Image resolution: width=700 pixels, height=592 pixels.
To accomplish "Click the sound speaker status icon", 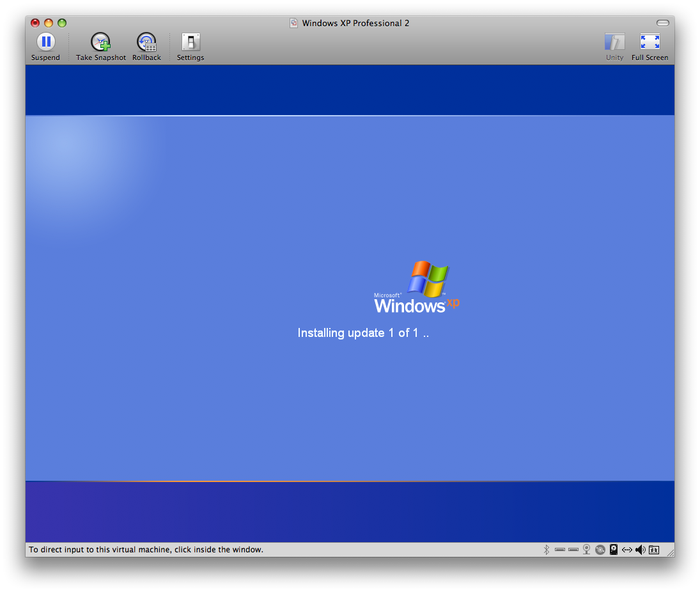I will tap(640, 550).
